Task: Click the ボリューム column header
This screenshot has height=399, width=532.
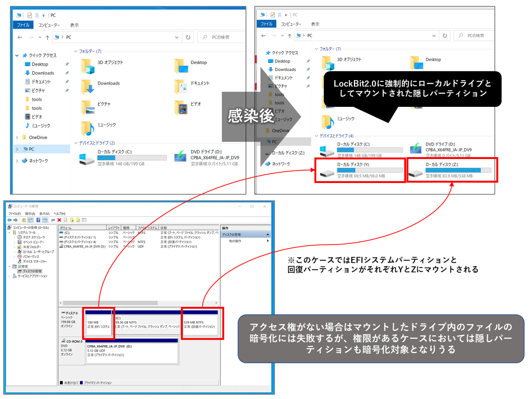Action: pos(83,228)
